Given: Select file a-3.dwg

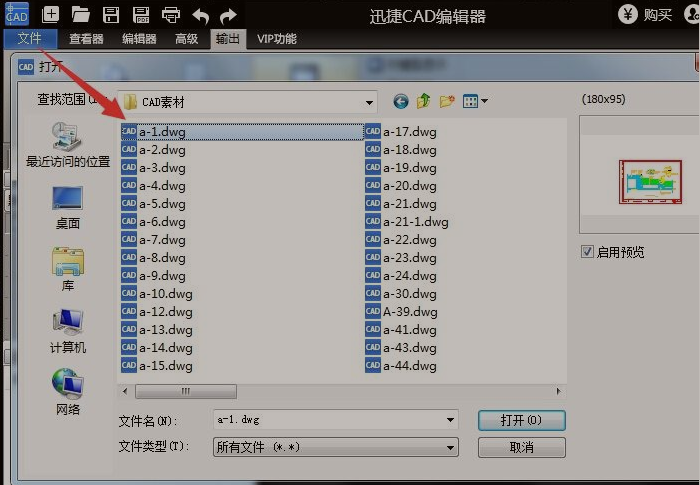Looking at the screenshot, I should point(154,167).
